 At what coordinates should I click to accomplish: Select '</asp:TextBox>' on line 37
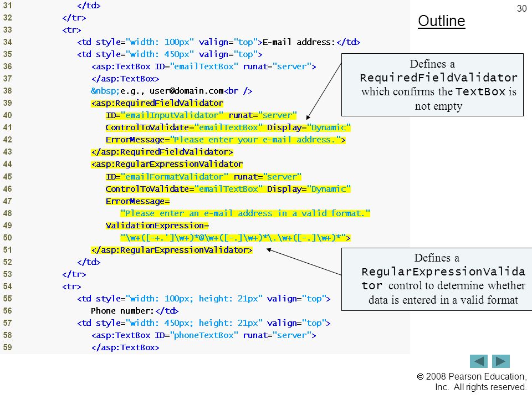pyautogui.click(x=125, y=79)
